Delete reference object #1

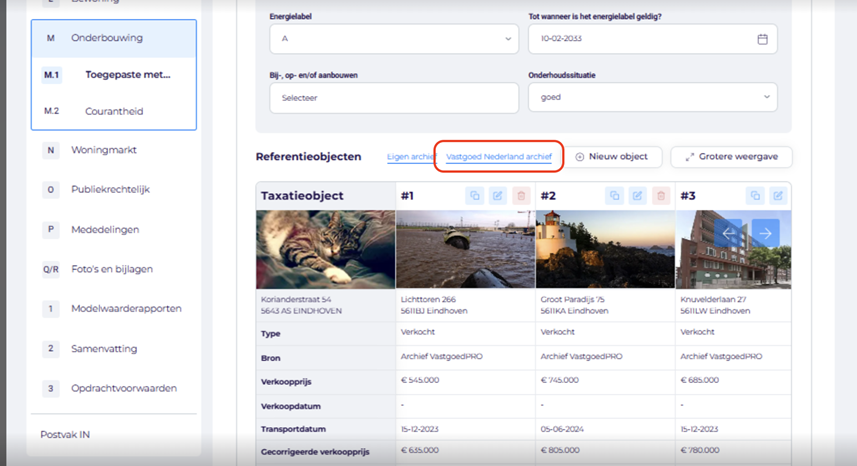[x=520, y=196]
